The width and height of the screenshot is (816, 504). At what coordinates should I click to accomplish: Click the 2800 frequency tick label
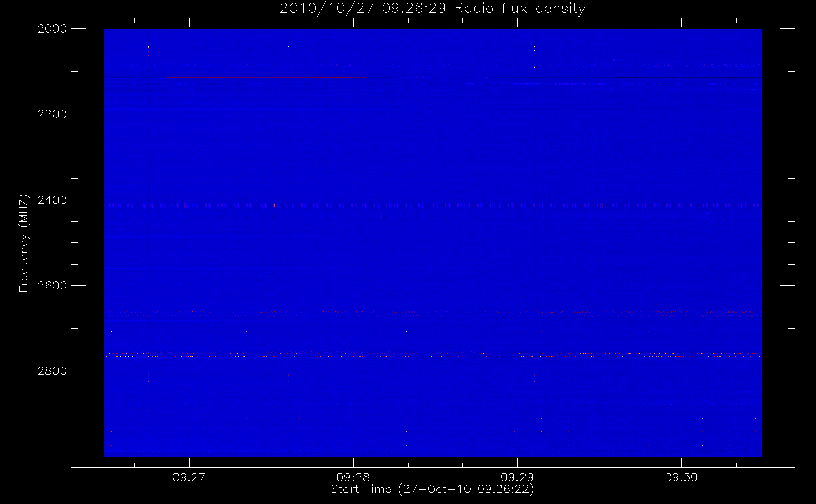tap(52, 371)
